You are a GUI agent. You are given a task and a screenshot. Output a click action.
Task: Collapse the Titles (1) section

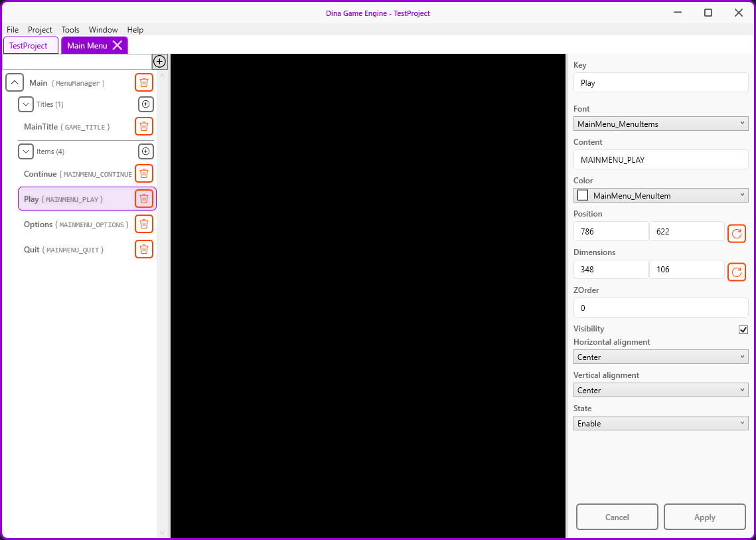point(25,104)
